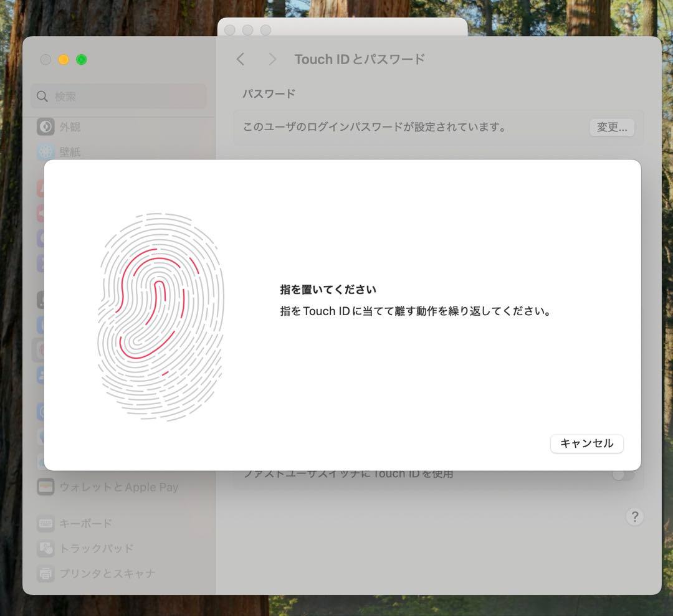The width and height of the screenshot is (673, 616).
Task: Click the highlighted red Touch ID sidebar icon
Action: tap(44, 349)
